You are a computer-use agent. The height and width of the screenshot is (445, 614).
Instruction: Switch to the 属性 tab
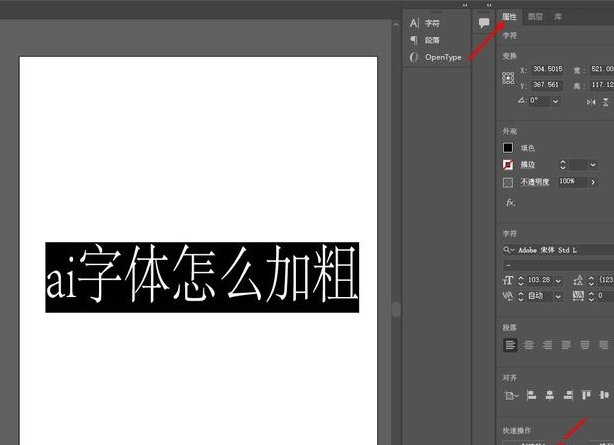pos(509,17)
